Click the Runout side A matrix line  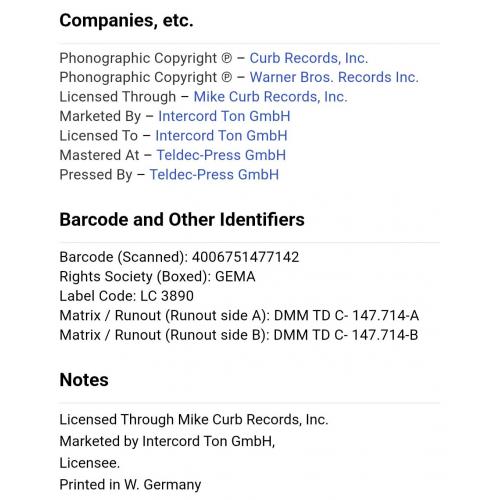(x=239, y=316)
